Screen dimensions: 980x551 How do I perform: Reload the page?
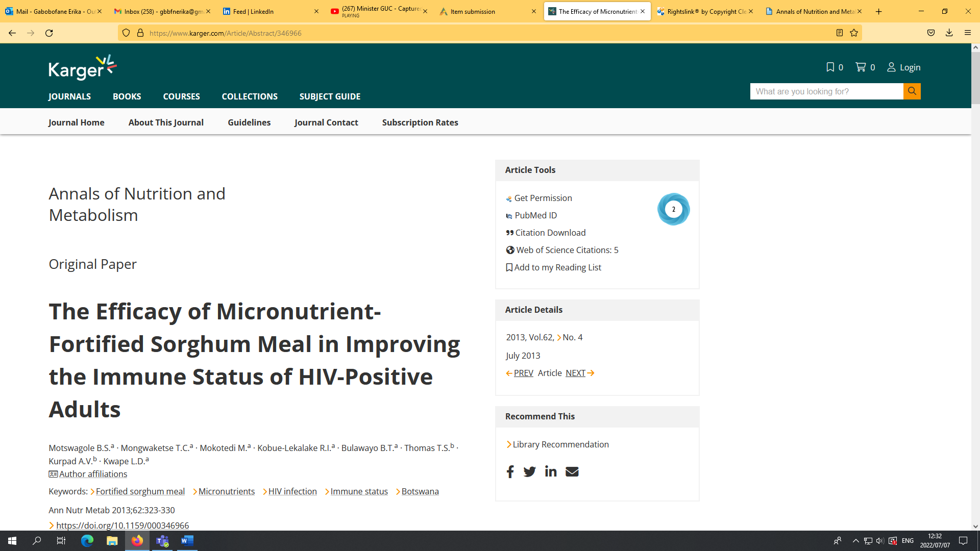pyautogui.click(x=49, y=33)
